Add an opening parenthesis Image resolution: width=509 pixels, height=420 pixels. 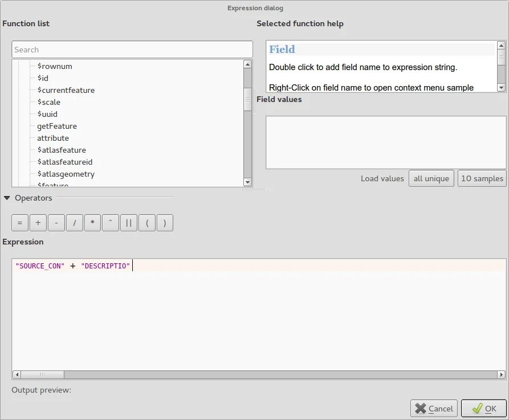tap(146, 223)
